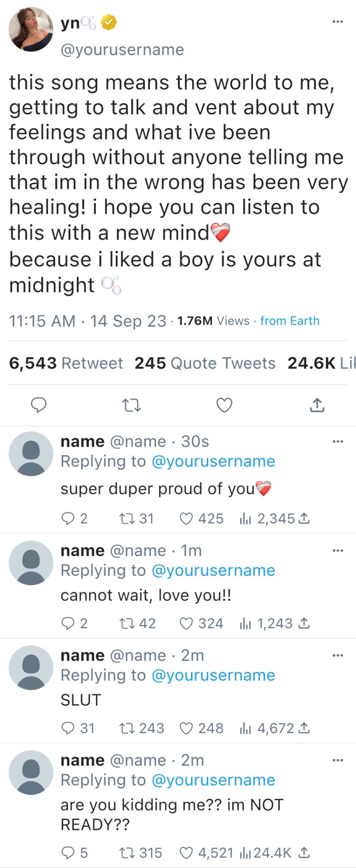Like the main tweet with heart icon
Screen dimensions: 356x868
pos(224,405)
